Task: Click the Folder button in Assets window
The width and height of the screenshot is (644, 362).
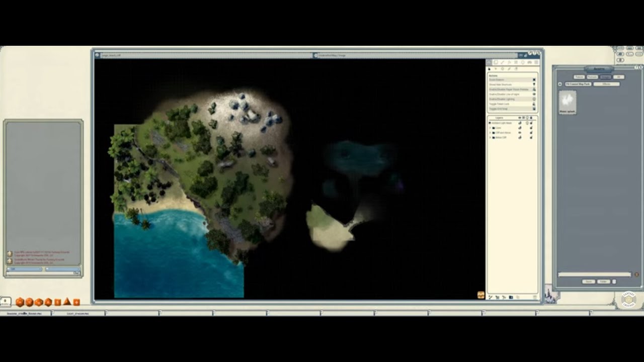Action: point(604,282)
